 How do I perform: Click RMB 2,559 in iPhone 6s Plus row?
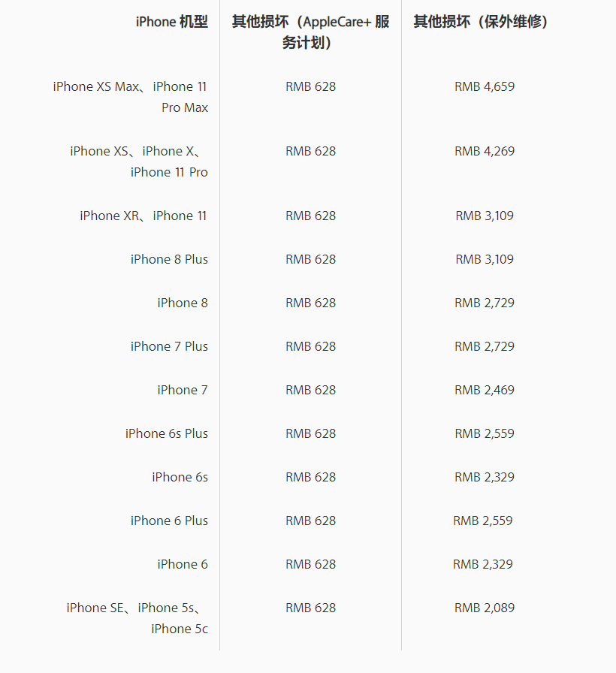[485, 433]
